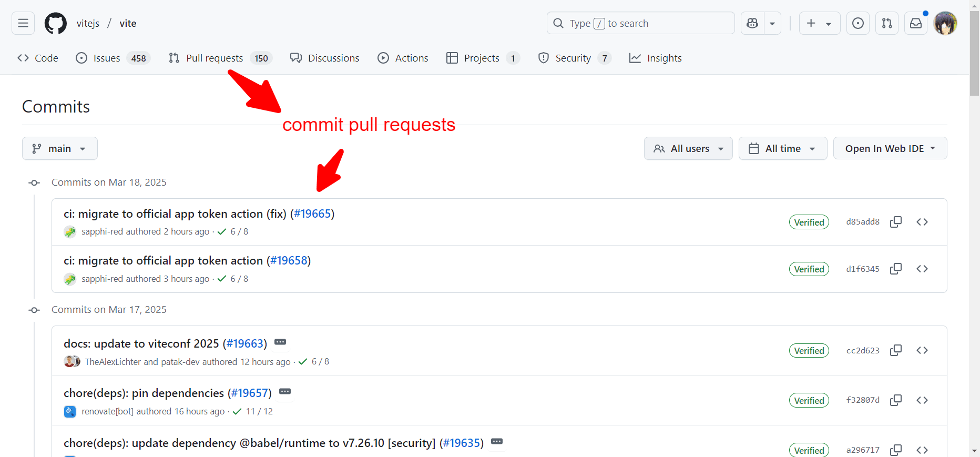Expand the Copilot dropdown arrow
Image resolution: width=980 pixels, height=457 pixels.
tap(772, 23)
